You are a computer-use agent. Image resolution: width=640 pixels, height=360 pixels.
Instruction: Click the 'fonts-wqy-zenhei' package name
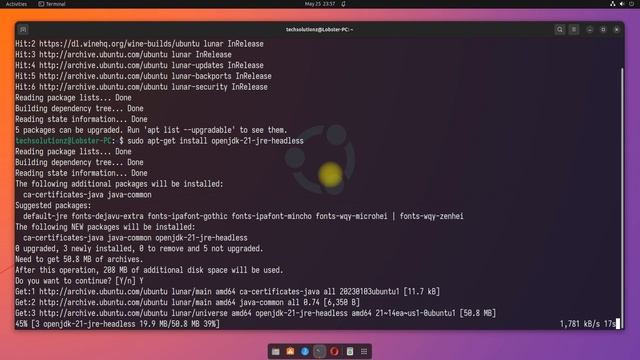click(x=431, y=216)
